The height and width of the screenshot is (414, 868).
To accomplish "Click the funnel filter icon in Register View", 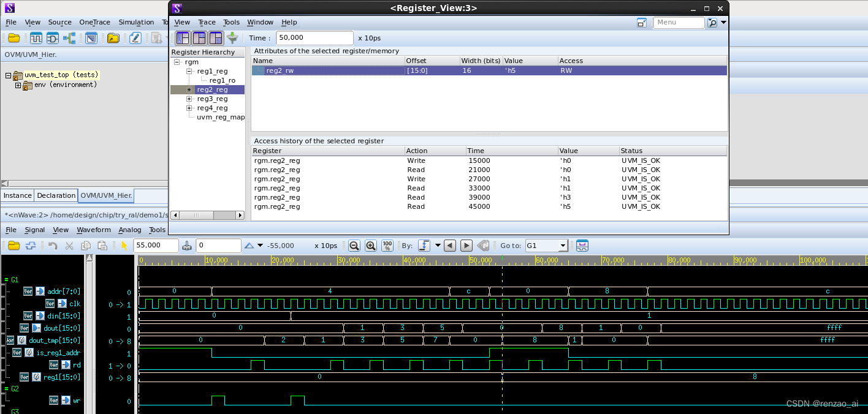I will click(x=232, y=38).
